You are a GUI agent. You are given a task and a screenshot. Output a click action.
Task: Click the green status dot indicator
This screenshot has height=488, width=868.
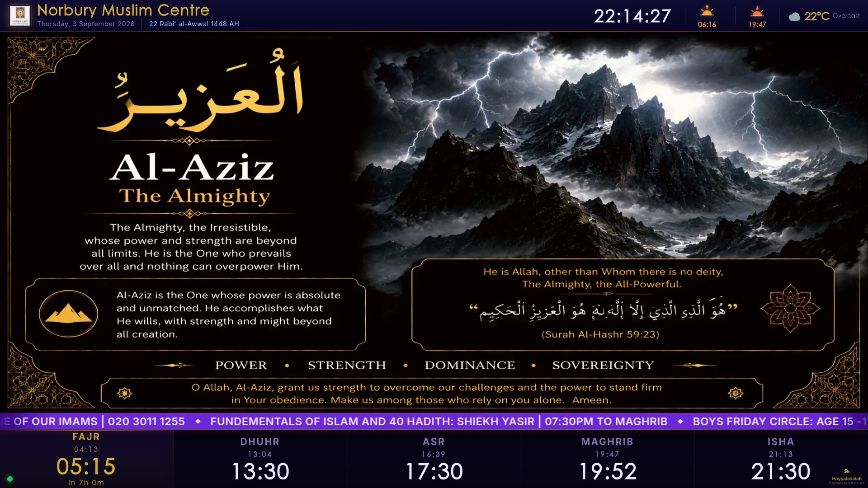[10, 479]
